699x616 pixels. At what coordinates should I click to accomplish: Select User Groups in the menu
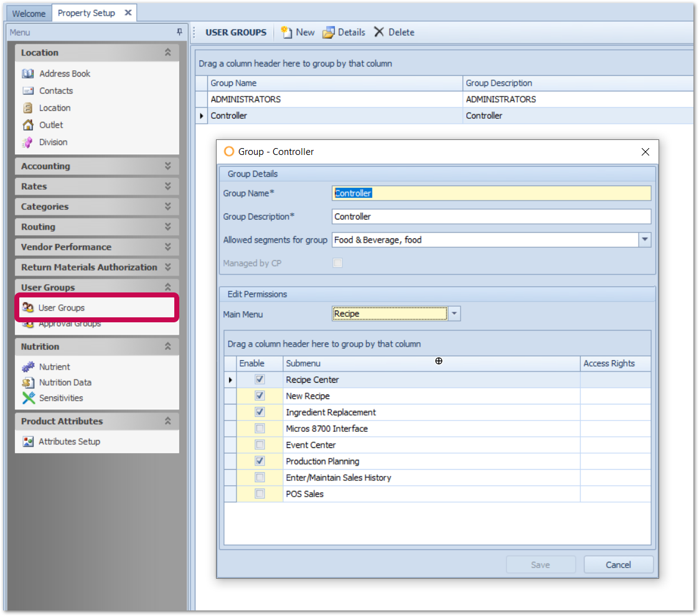(x=61, y=308)
